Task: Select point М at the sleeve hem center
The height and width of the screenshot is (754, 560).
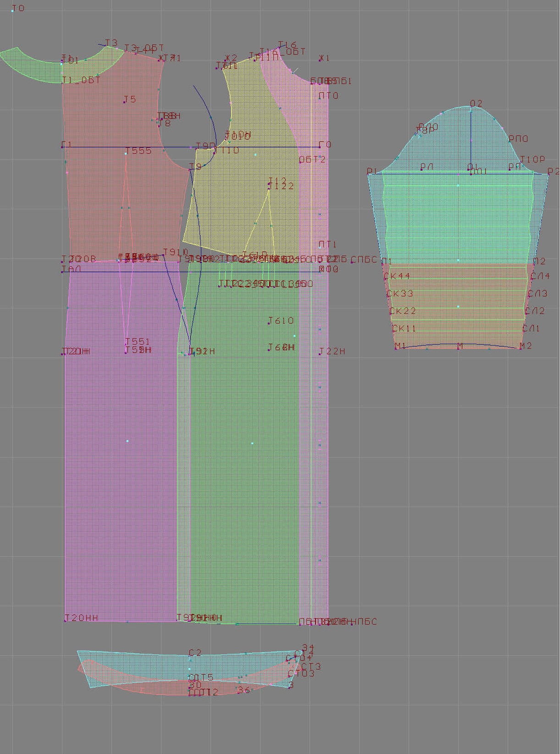Action: [x=459, y=348]
